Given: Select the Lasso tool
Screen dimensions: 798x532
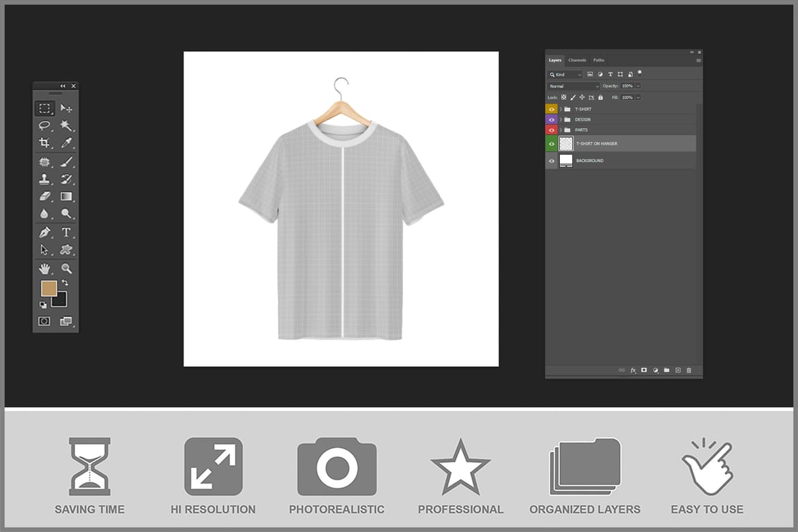Looking at the screenshot, I should tap(45, 125).
